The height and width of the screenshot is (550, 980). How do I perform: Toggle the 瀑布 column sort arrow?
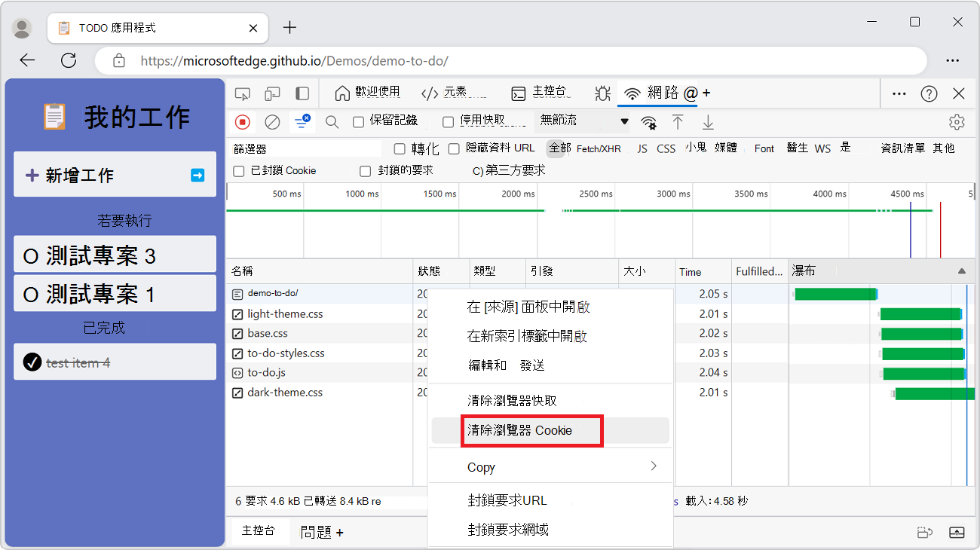tap(961, 270)
